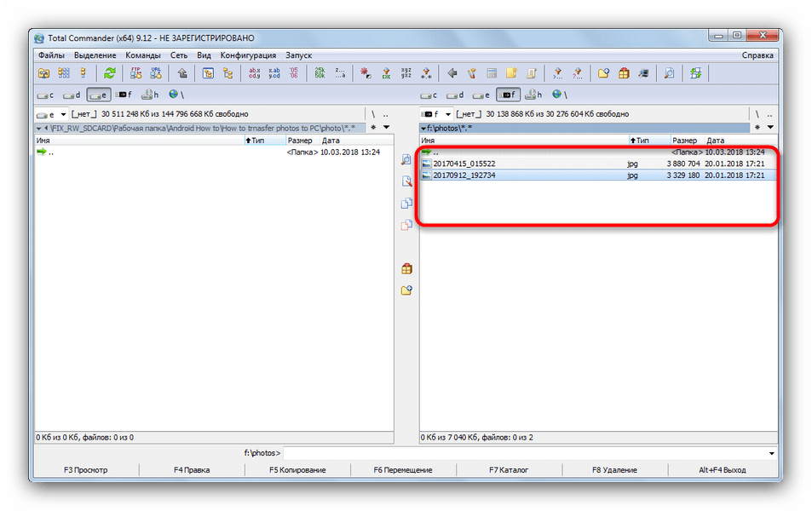The height and width of the screenshot is (511, 812).
Task: Reverse sort order with z...a icon
Action: pos(340,73)
